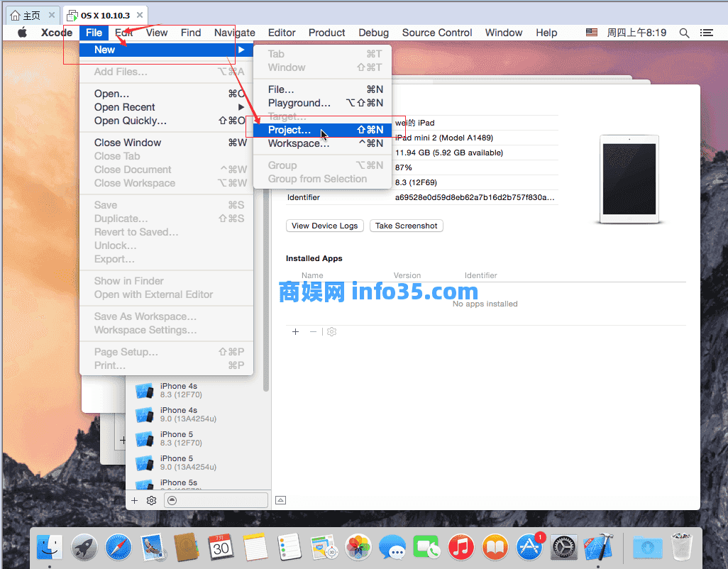Open Maps from the Dock
Screen dimensions: 728x569
(324, 547)
